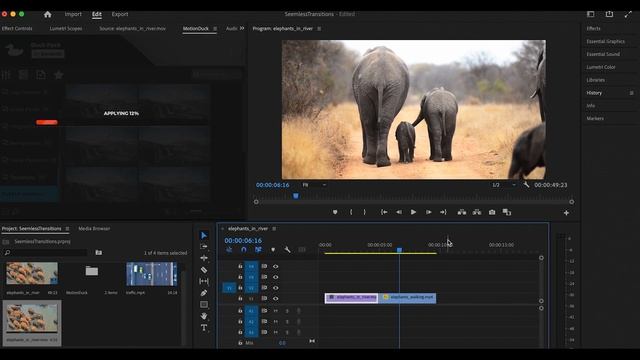Switch to the Export tab
The height and width of the screenshot is (360, 640).
point(120,14)
